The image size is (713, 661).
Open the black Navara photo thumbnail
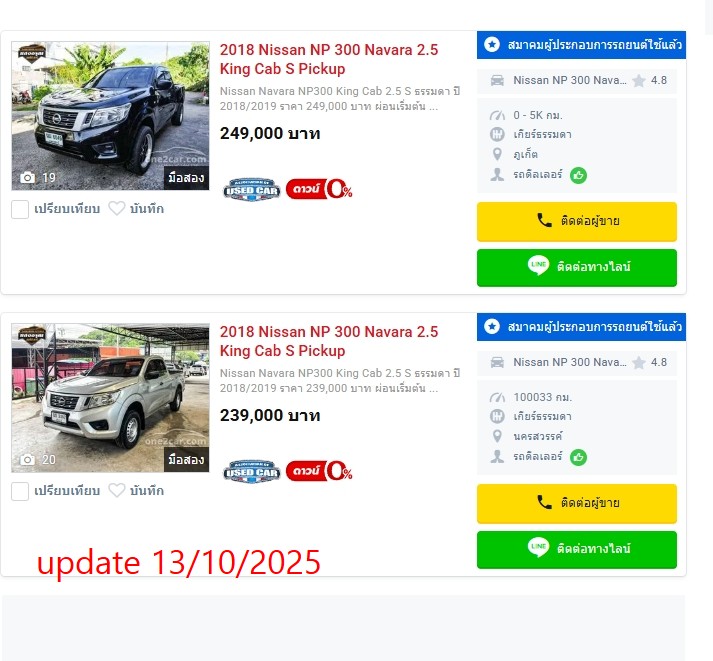click(x=110, y=116)
